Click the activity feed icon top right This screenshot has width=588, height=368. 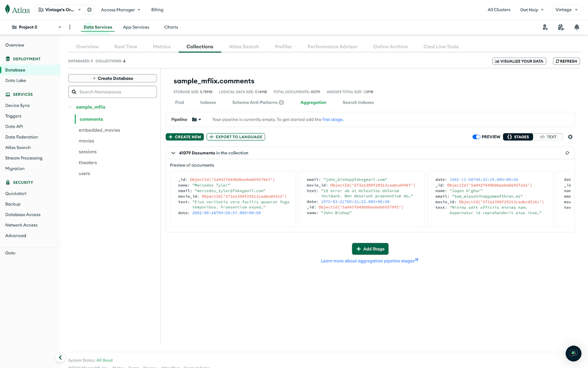[561, 28]
